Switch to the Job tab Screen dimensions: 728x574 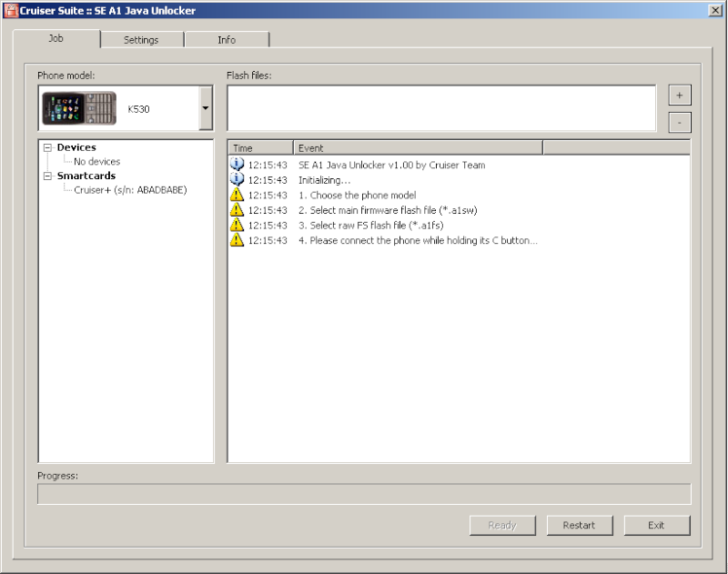pos(56,38)
